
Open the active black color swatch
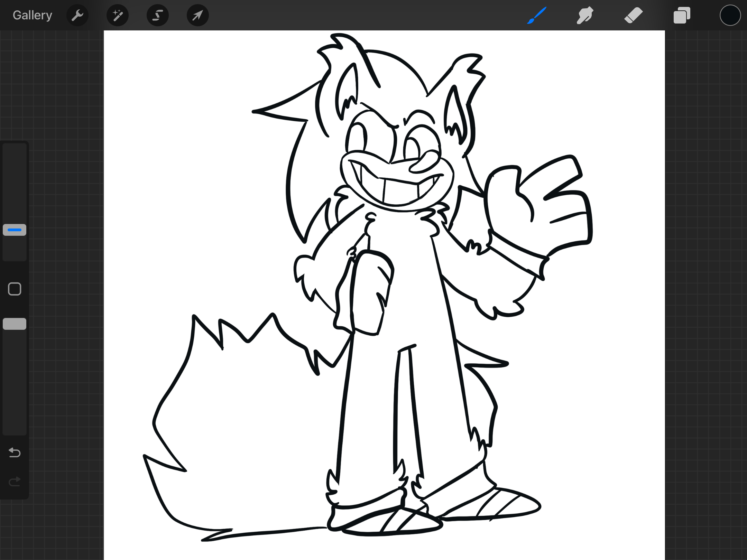click(x=730, y=15)
